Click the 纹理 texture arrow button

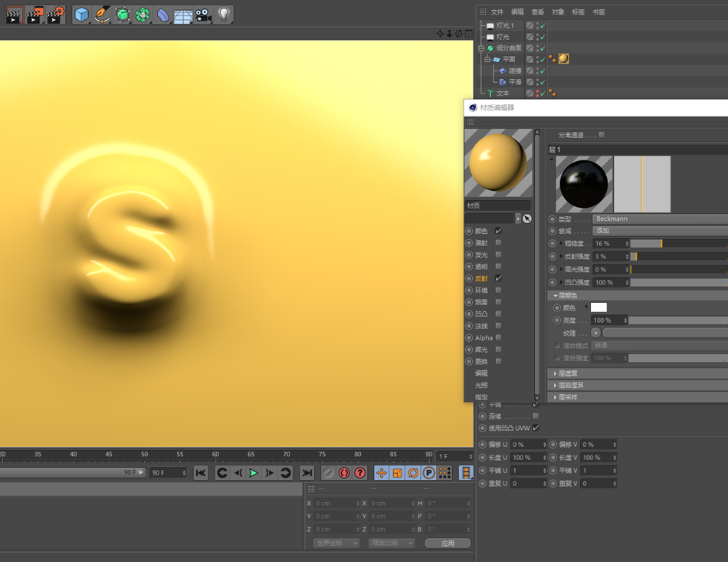(595, 333)
